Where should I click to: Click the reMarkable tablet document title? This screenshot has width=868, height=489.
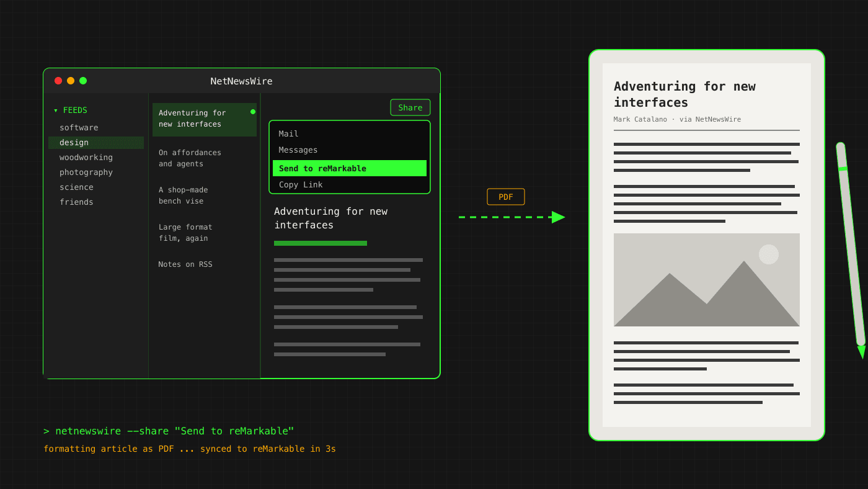tap(684, 94)
